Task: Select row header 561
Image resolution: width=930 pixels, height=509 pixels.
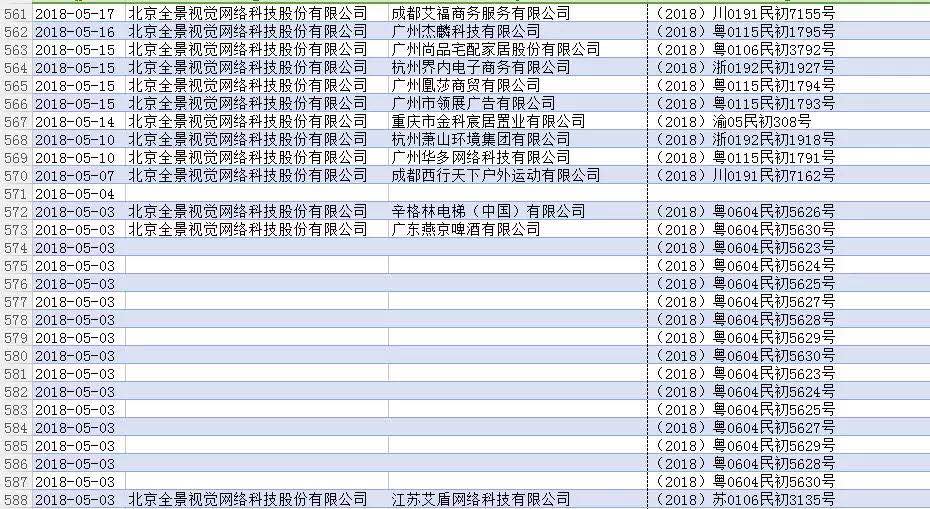Action: (x=16, y=13)
